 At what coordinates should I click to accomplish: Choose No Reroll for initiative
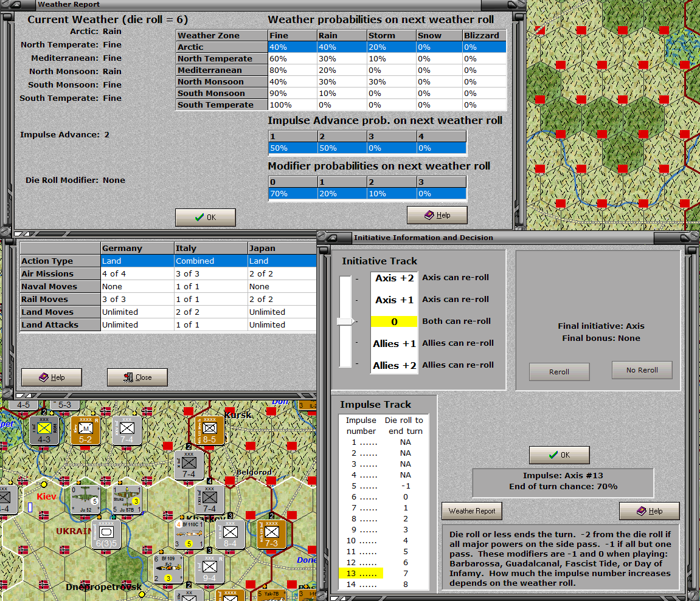click(x=642, y=370)
